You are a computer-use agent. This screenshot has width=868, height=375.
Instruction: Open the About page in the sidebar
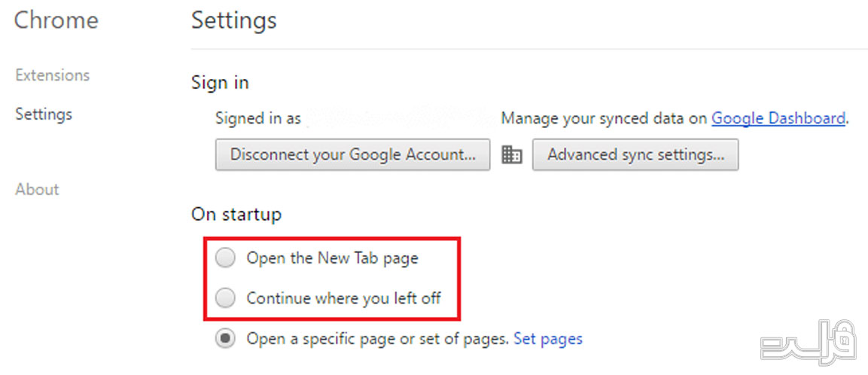(37, 189)
